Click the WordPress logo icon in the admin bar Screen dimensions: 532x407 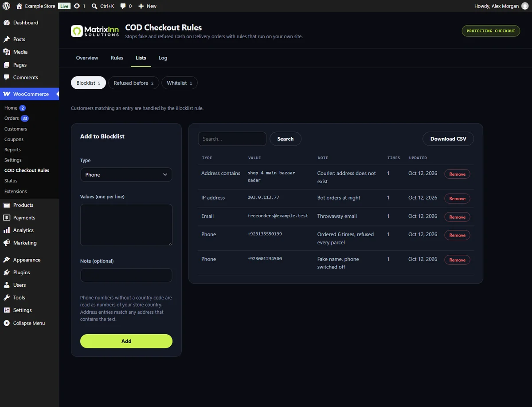6,6
